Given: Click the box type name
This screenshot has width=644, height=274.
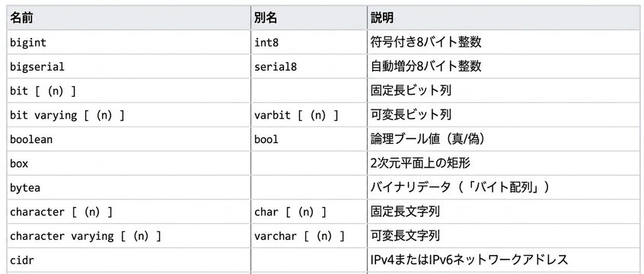Looking at the screenshot, I should pos(19,164).
